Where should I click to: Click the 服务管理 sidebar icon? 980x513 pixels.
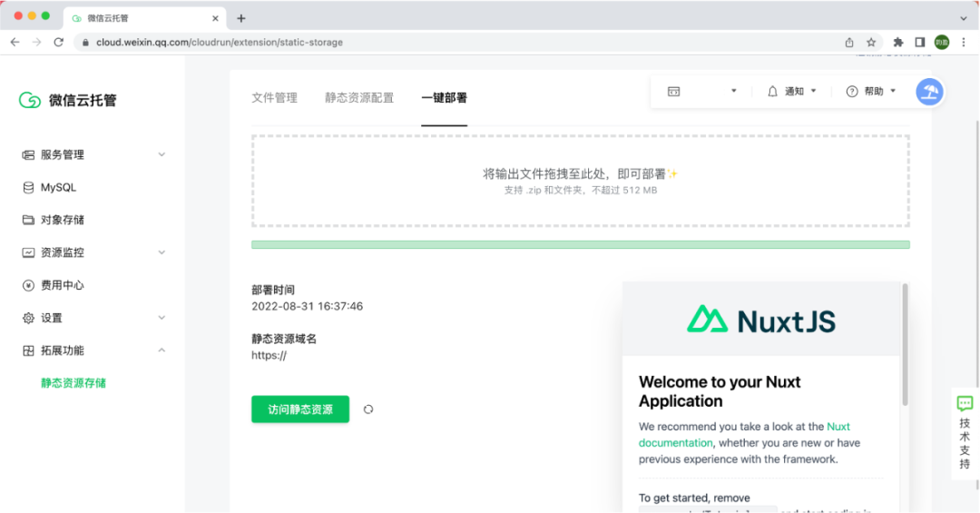[28, 154]
